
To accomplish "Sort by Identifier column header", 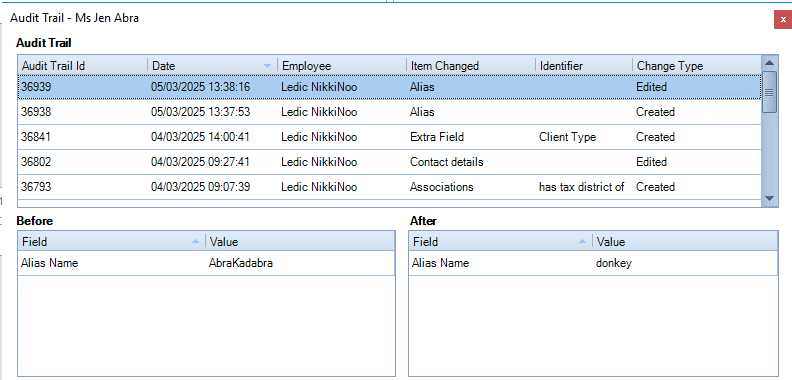I will 583,66.
